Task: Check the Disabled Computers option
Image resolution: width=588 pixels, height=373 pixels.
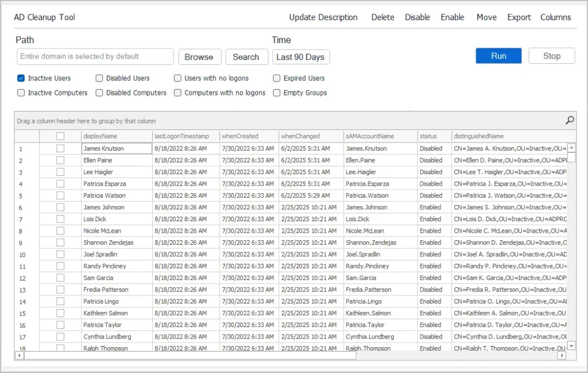Action: pos(99,93)
